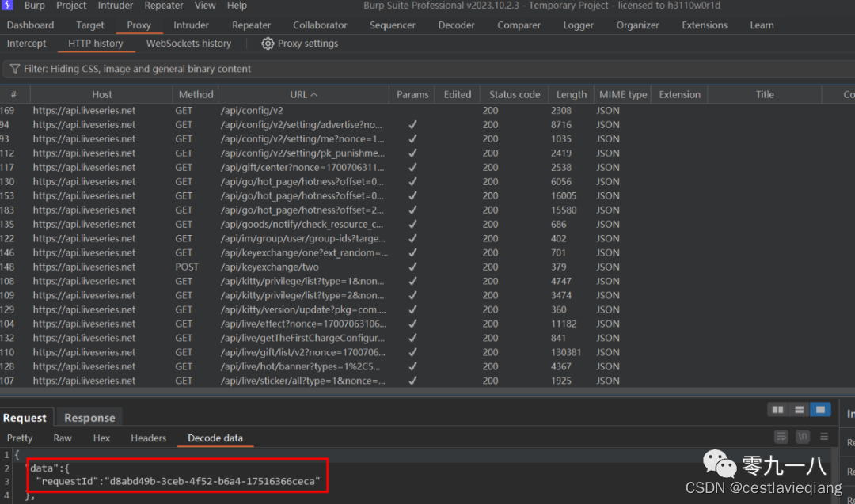Viewport: 855px width, 504px height.
Task: Switch to the Extensions tab
Action: [x=704, y=25]
